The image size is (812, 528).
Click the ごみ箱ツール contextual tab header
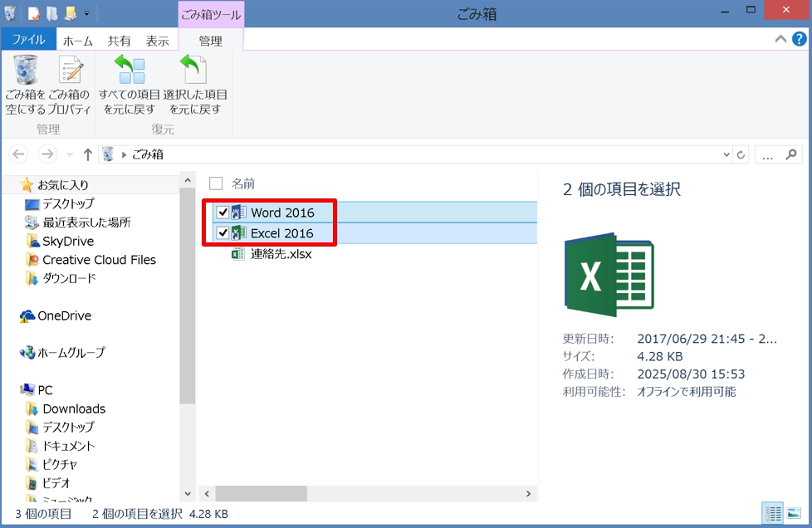tap(211, 14)
